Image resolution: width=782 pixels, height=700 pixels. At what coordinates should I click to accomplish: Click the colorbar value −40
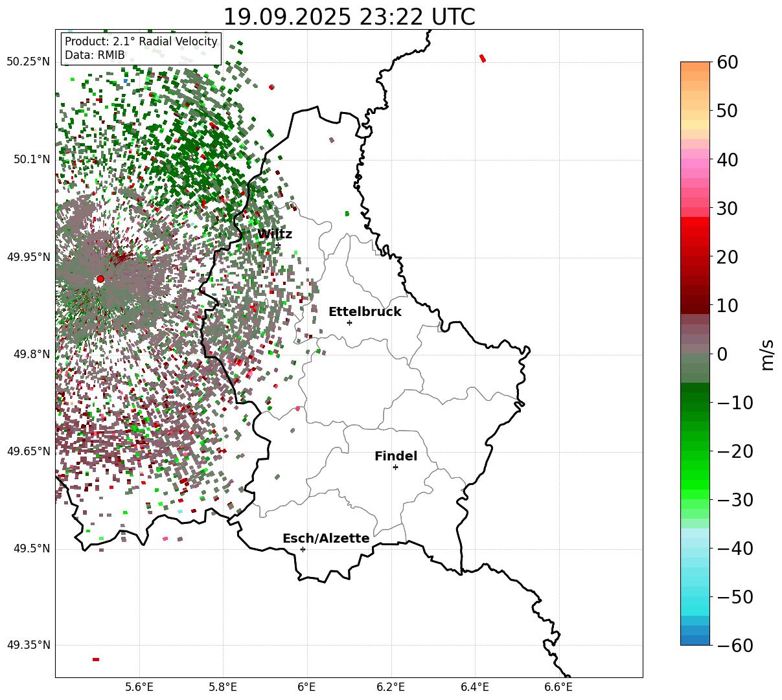pyautogui.click(x=735, y=548)
